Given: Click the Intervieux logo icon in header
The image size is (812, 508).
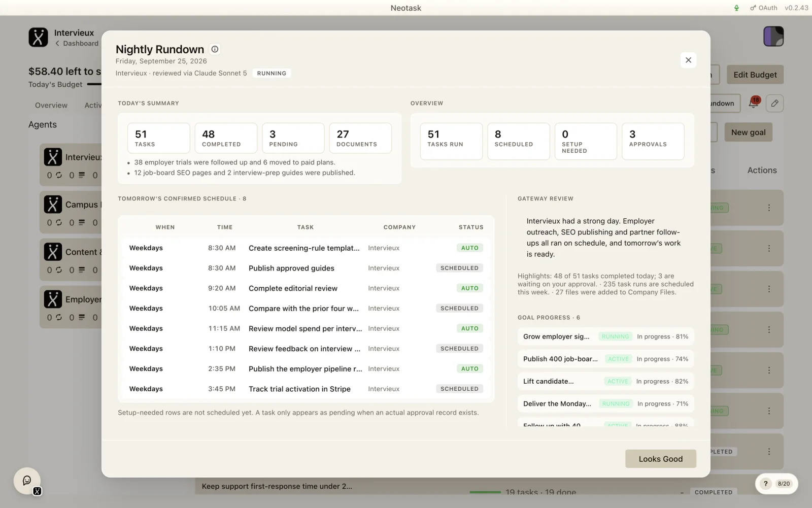Looking at the screenshot, I should [x=38, y=37].
